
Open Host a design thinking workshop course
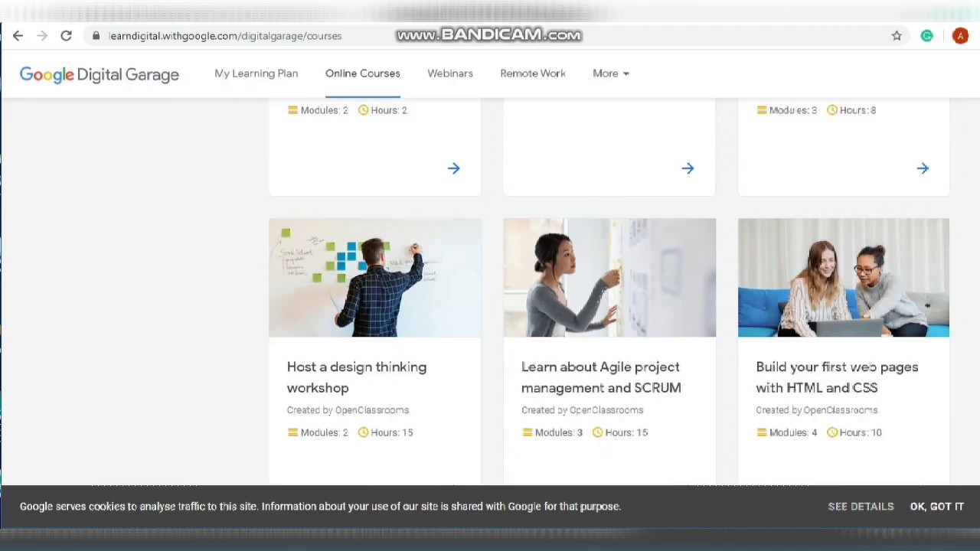click(x=357, y=377)
